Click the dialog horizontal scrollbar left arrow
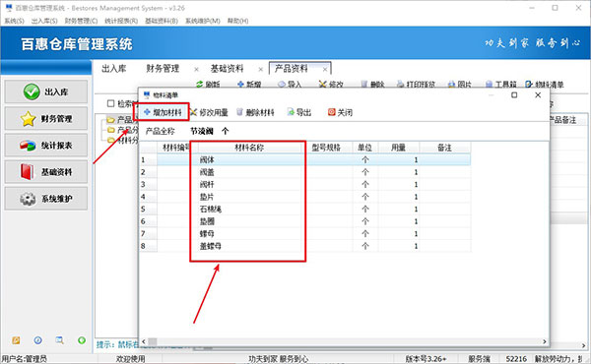 [x=143, y=341]
